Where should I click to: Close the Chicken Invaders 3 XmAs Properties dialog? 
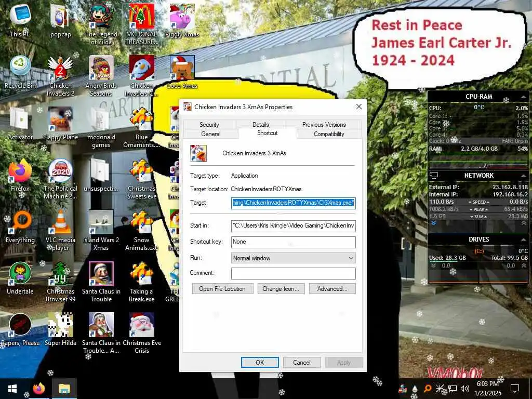pyautogui.click(x=358, y=107)
